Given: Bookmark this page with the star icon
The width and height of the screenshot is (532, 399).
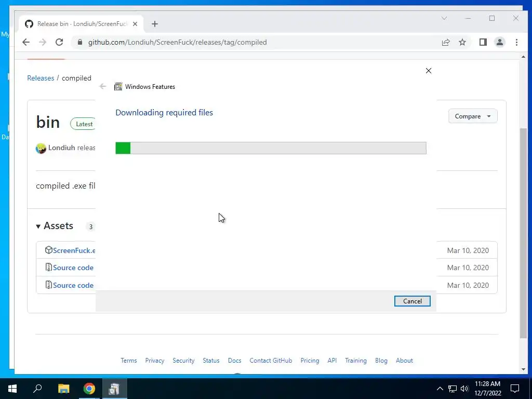Looking at the screenshot, I should 462,42.
